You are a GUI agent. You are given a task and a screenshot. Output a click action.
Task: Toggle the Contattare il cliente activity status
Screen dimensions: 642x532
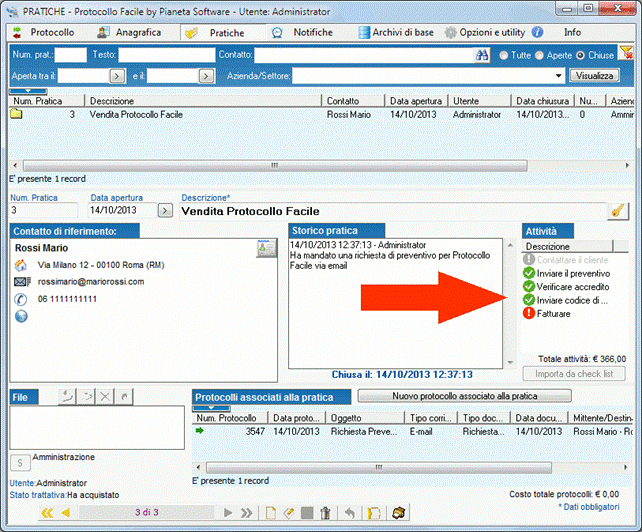(529, 259)
